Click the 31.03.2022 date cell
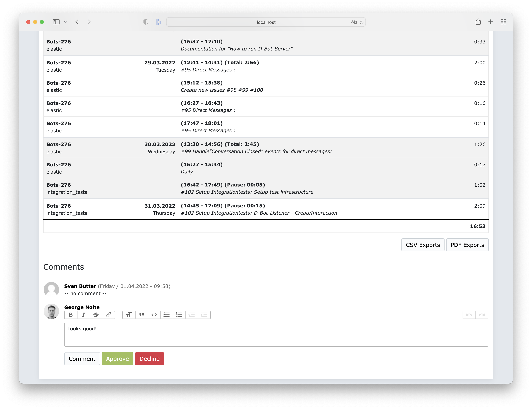This screenshot has width=532, height=409. 160,206
